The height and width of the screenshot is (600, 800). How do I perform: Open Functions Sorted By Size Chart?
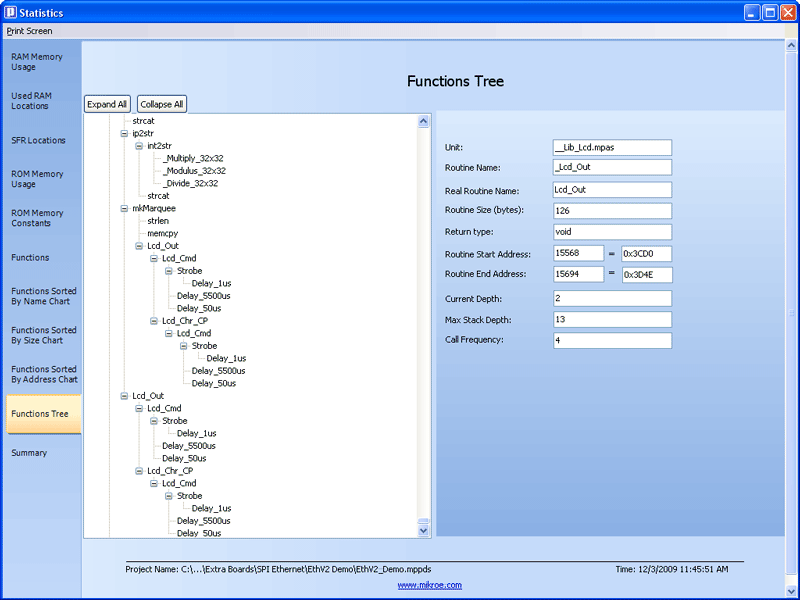click(x=44, y=335)
